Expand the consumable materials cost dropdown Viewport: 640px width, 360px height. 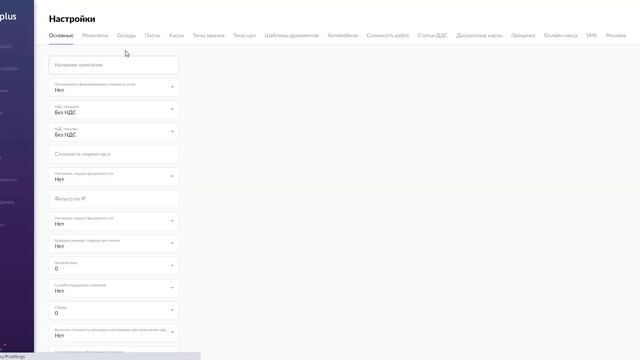[114, 333]
